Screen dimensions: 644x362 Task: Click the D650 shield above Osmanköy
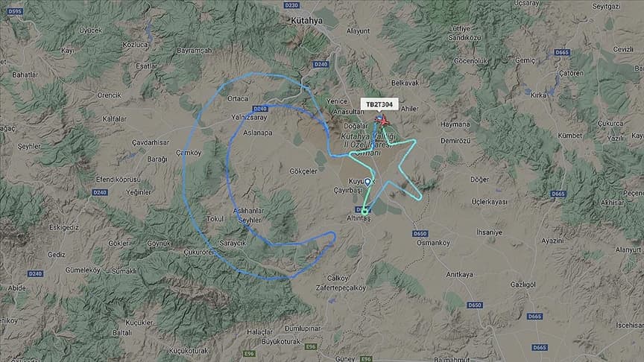[420, 234]
